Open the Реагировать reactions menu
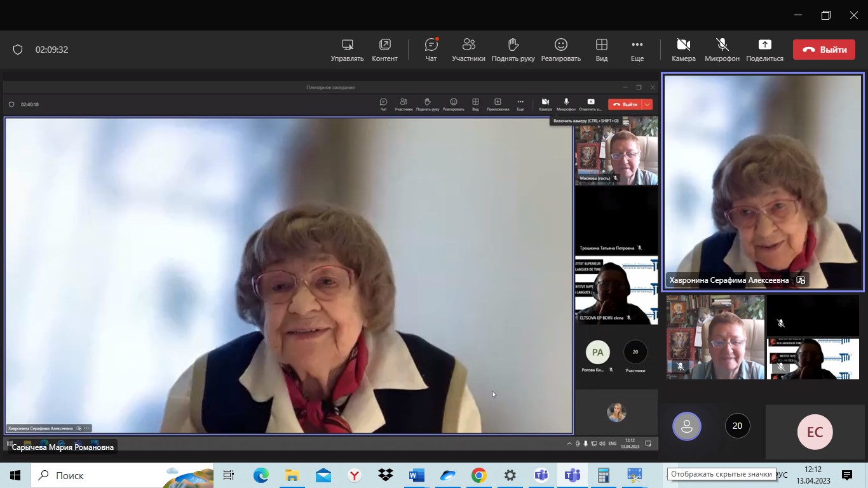This screenshot has height=488, width=868. (560, 50)
